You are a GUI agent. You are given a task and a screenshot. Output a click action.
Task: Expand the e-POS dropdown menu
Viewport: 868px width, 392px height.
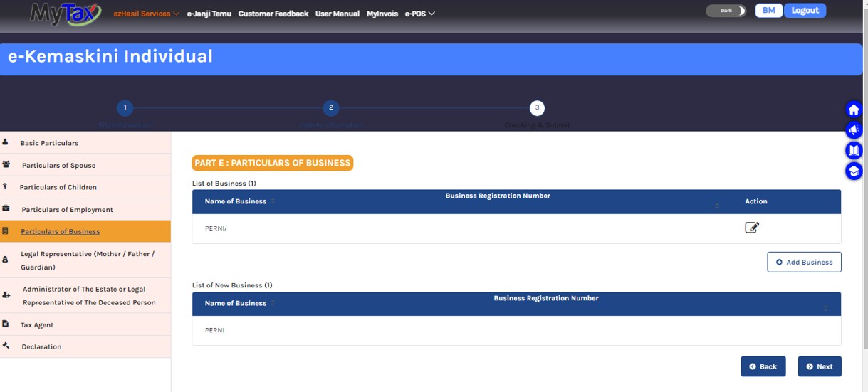(x=419, y=14)
